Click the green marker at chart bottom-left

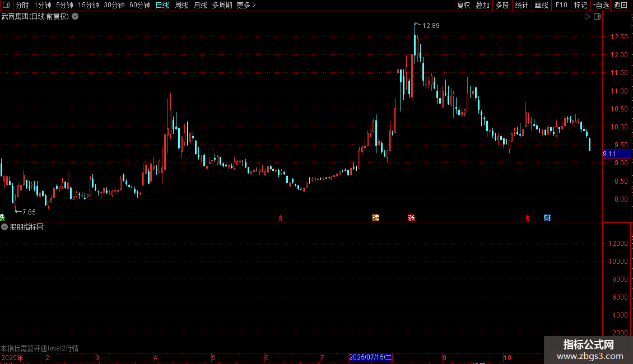pyautogui.click(x=2, y=218)
